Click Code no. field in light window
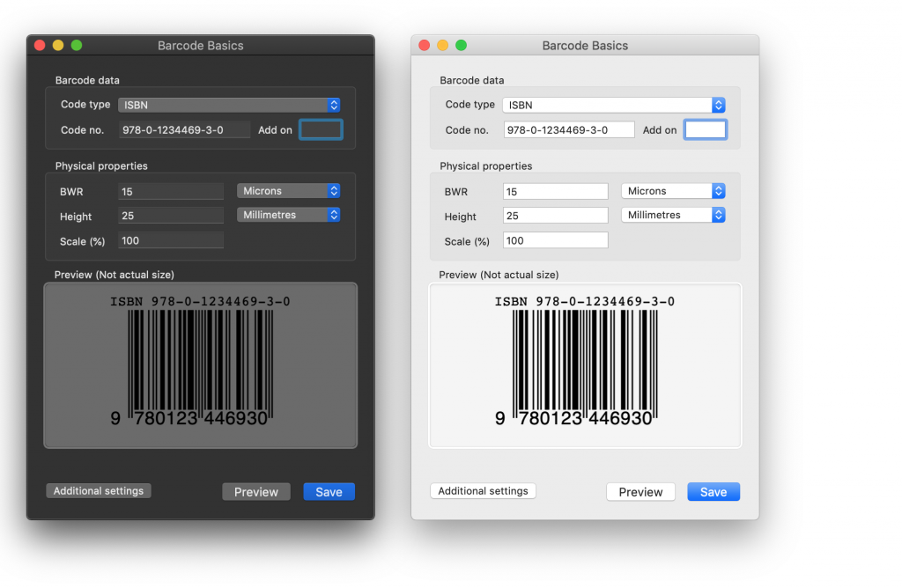 (x=569, y=130)
